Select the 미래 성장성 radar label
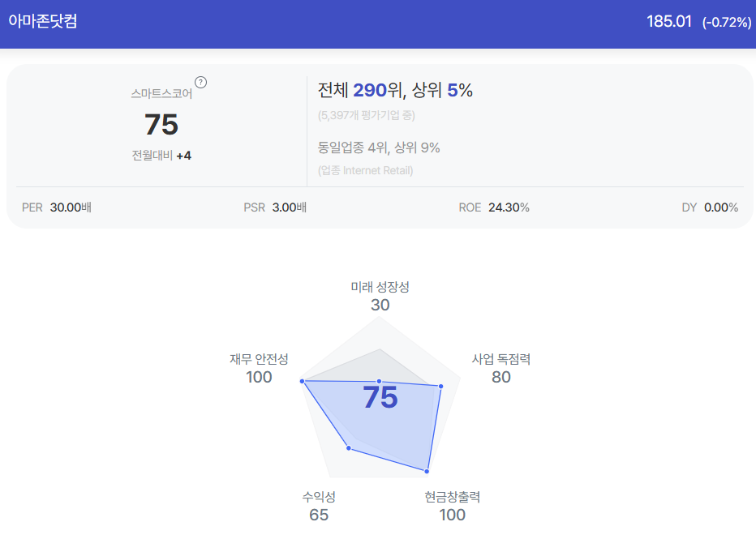756x539 pixels. 380,287
